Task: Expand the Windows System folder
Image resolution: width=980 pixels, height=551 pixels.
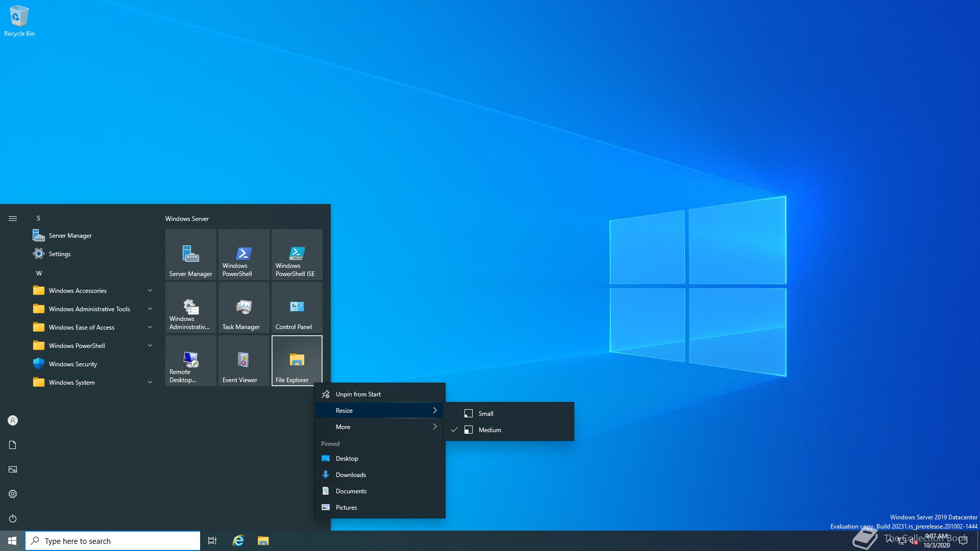Action: (x=93, y=382)
